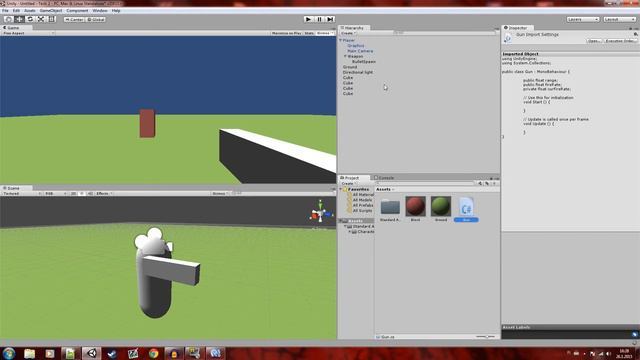Open the Project Create dropdown
This screenshot has height=360, width=640.
click(x=348, y=184)
